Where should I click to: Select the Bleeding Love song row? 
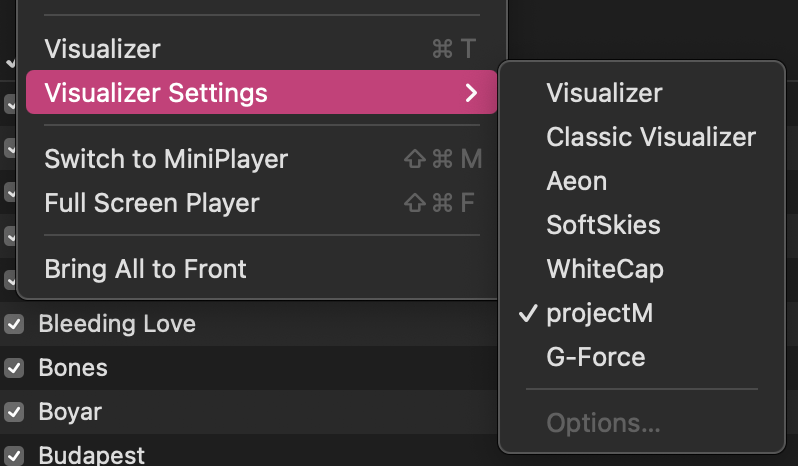pyautogui.click(x=117, y=324)
